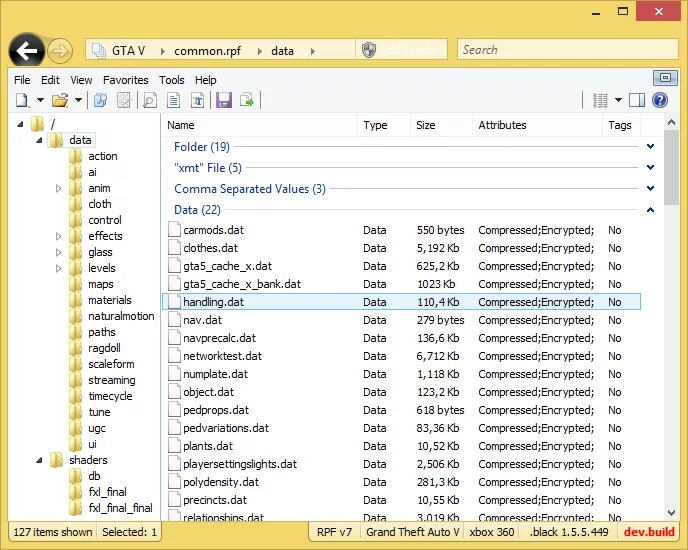Click the dev.build status bar label
This screenshot has height=550, width=688.
pyautogui.click(x=649, y=532)
